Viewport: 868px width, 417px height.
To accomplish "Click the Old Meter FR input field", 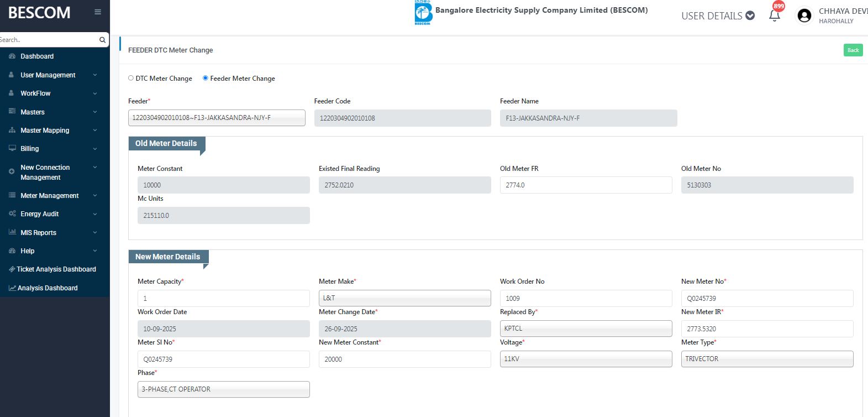I will click(586, 185).
